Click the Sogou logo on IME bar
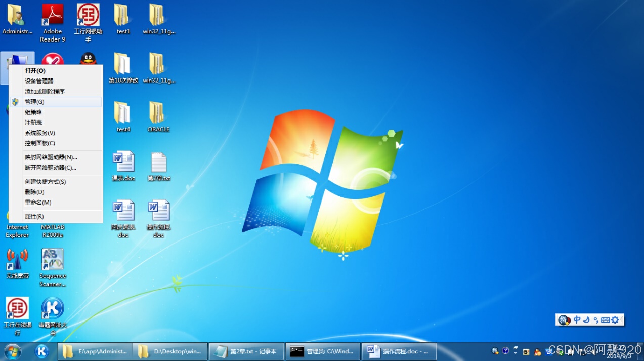Image resolution: width=644 pixels, height=361 pixels. pos(564,320)
